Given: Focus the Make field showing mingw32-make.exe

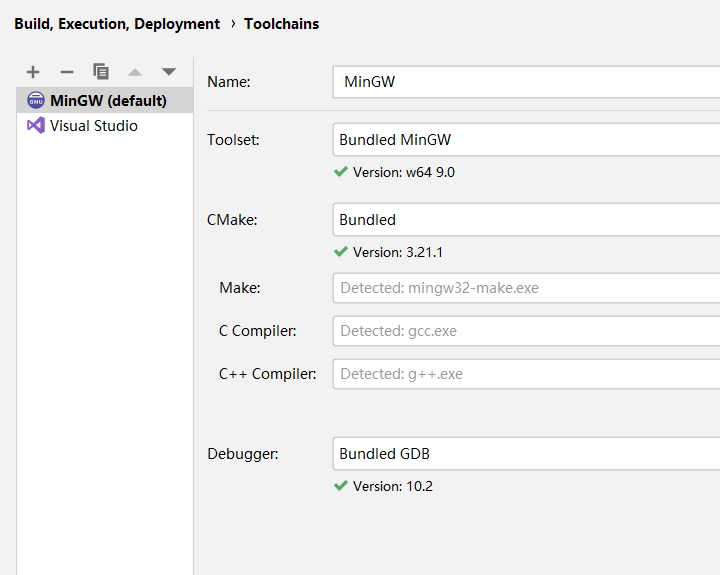Looking at the screenshot, I should point(526,288).
